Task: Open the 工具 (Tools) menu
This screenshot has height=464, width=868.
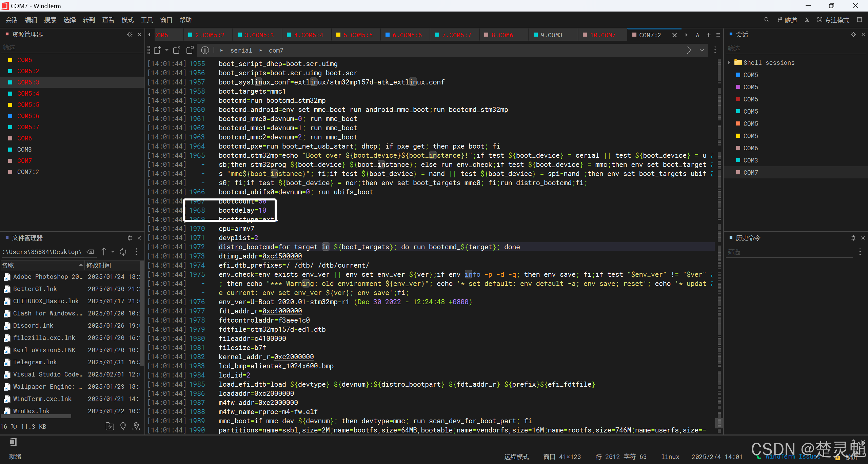Action: tap(147, 20)
